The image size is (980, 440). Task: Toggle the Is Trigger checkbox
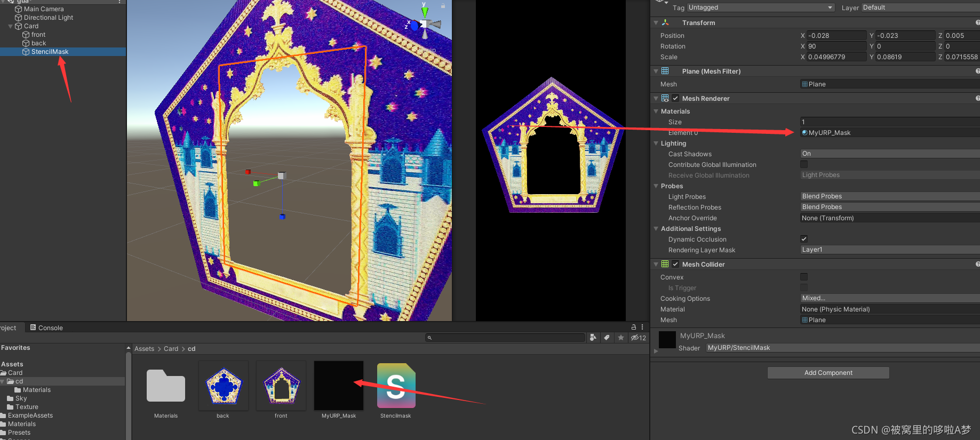pyautogui.click(x=804, y=287)
